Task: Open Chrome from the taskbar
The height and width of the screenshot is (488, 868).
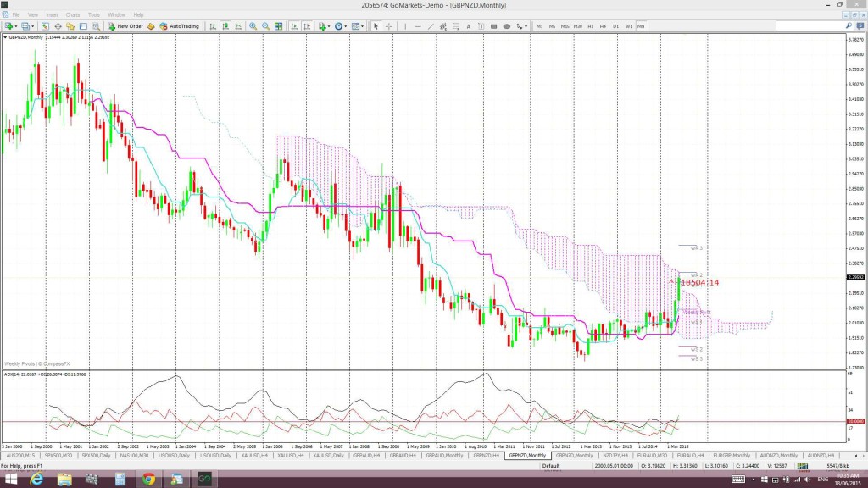Action: click(x=148, y=480)
